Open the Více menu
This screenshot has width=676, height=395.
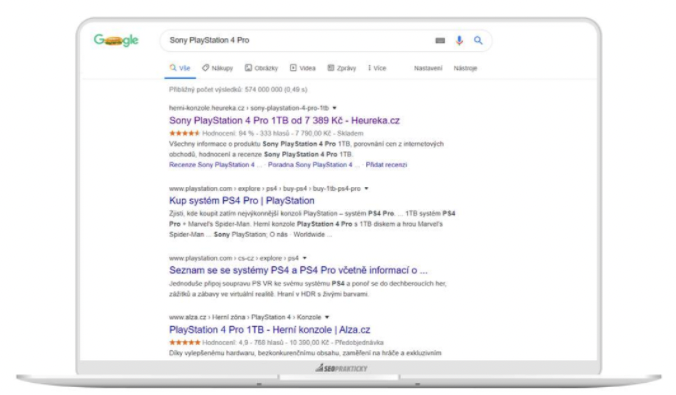coord(377,68)
